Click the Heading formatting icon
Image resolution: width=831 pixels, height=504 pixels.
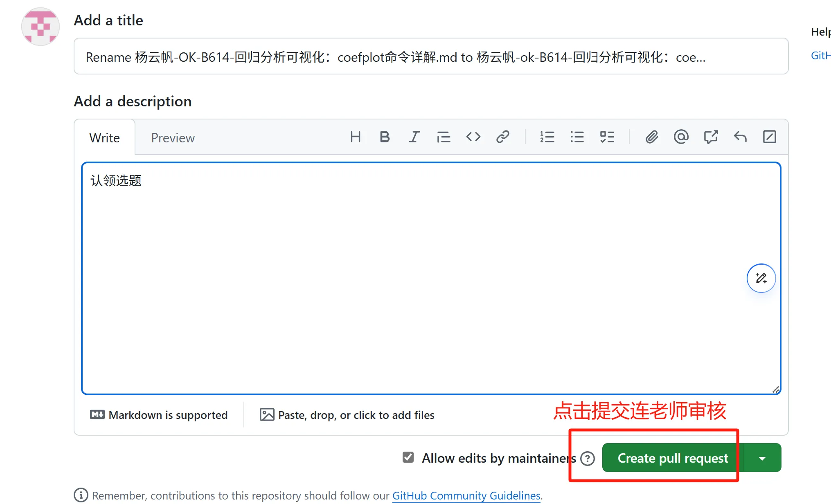355,137
